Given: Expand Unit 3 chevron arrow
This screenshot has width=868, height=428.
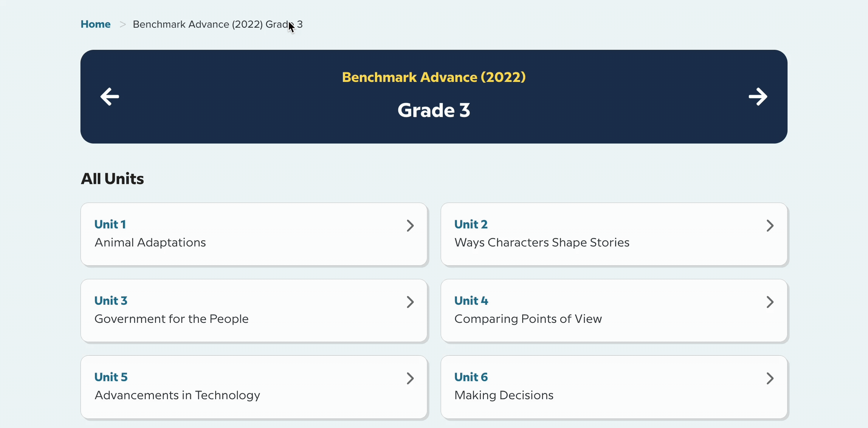Looking at the screenshot, I should [410, 302].
